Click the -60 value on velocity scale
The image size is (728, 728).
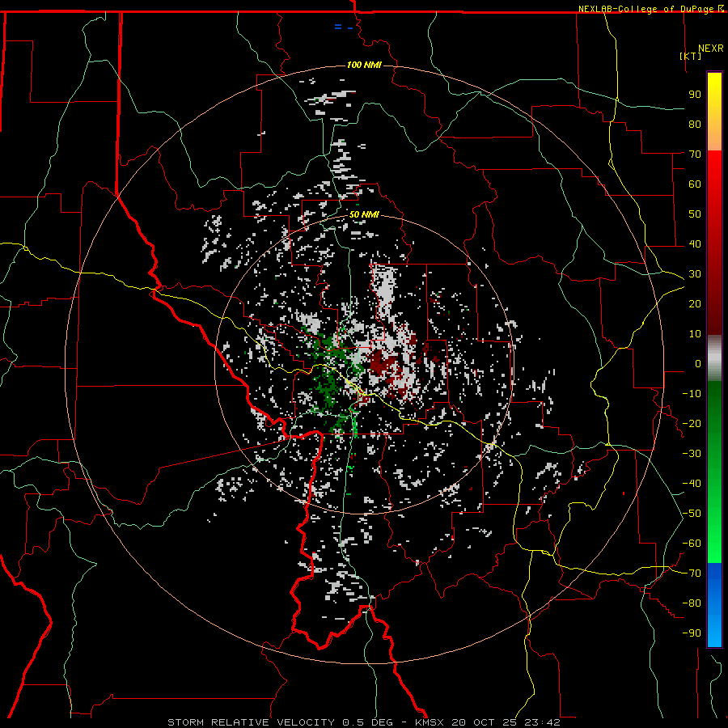coord(692,544)
